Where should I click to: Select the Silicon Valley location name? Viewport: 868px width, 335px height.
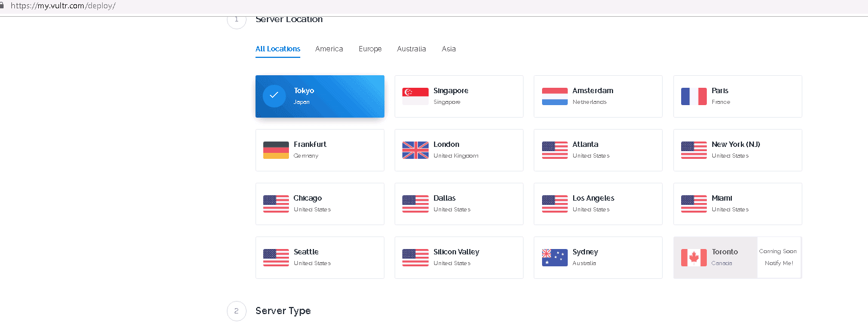point(456,252)
